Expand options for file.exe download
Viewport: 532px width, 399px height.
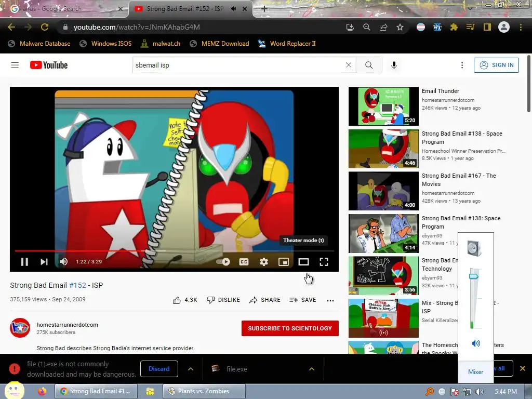pos(312,369)
